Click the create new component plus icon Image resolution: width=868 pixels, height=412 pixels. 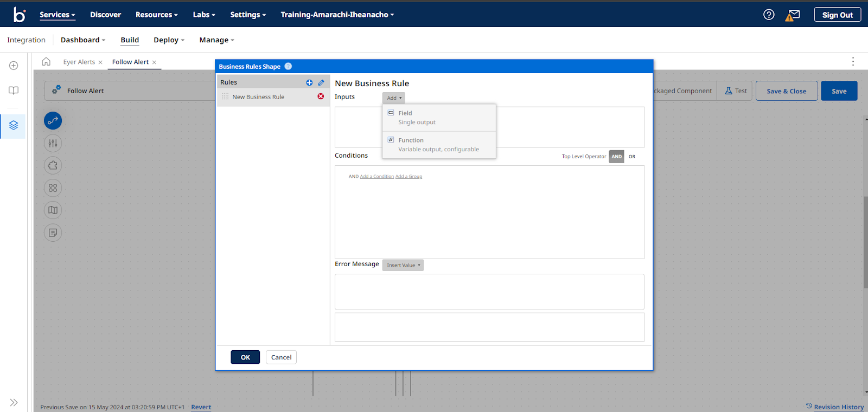coord(14,66)
